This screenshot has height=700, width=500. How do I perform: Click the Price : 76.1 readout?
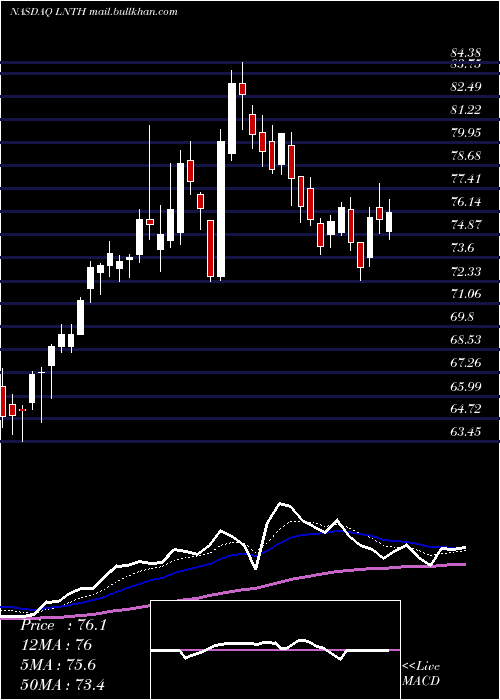pos(63,625)
